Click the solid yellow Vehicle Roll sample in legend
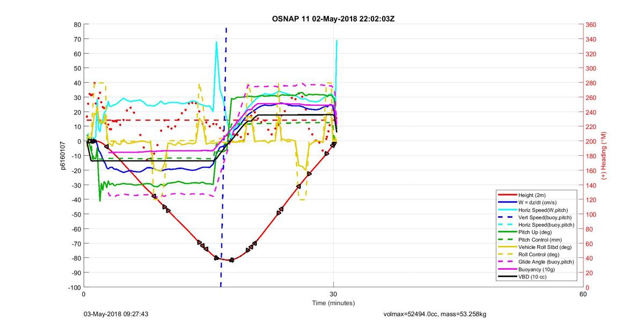 tap(507, 247)
